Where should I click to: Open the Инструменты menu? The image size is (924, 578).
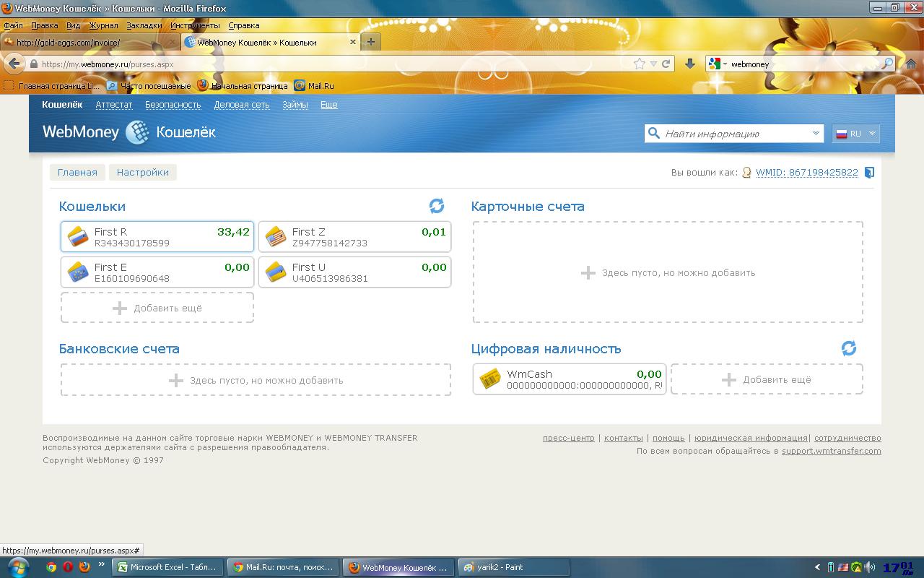pos(195,25)
